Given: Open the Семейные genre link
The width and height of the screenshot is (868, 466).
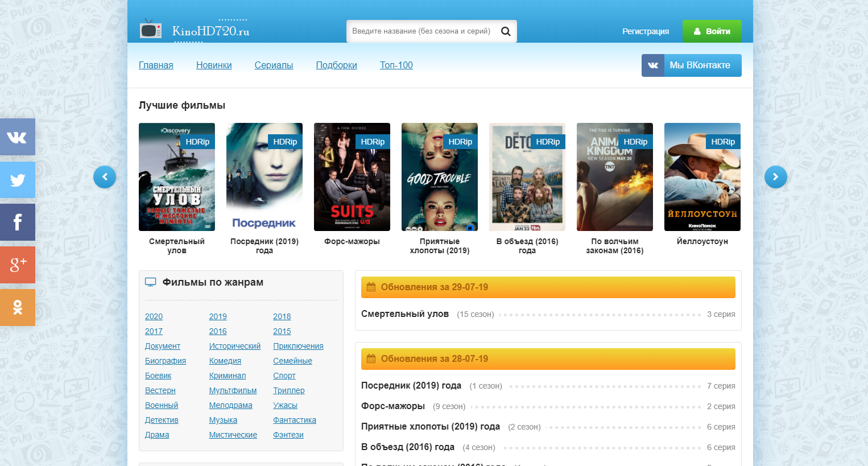Looking at the screenshot, I should point(292,361).
